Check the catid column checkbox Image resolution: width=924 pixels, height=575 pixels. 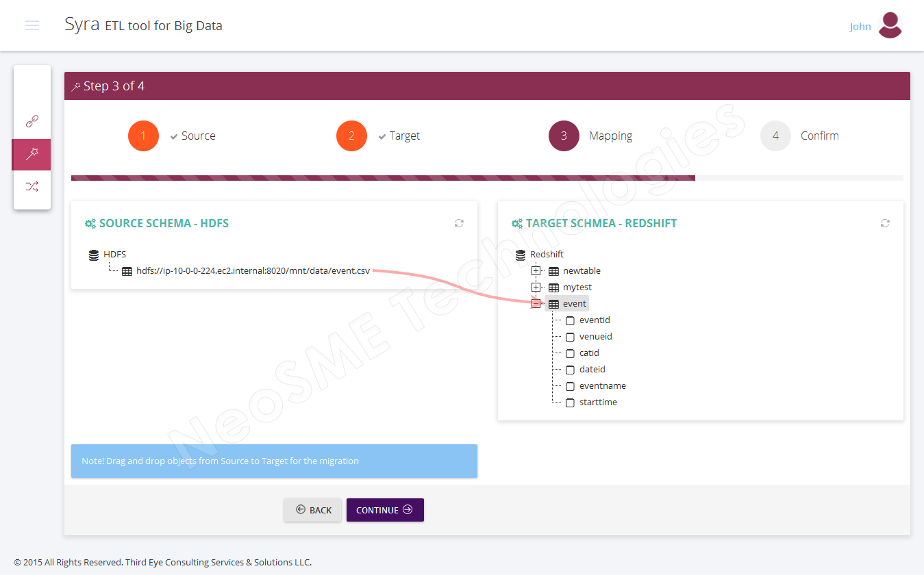[x=570, y=353]
